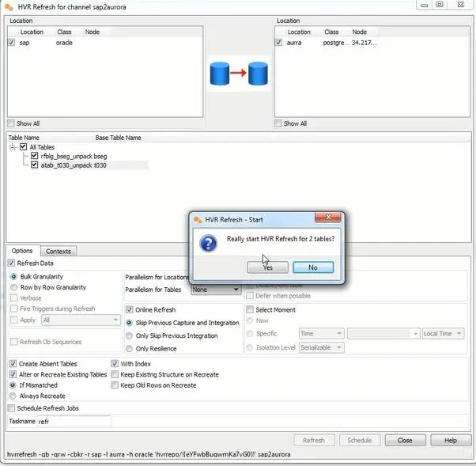Click the blue question mark dialog icon
476x466 pixels.
208,243
